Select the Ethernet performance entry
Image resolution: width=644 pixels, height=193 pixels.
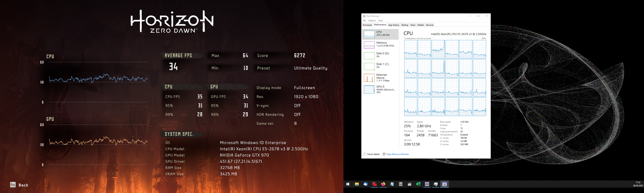(380, 78)
